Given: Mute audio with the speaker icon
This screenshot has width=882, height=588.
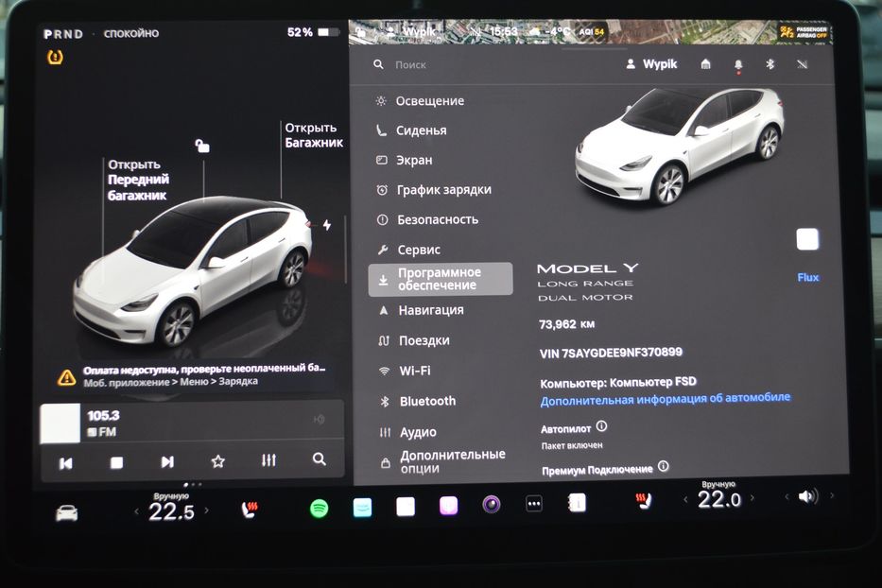Looking at the screenshot, I should tap(805, 498).
